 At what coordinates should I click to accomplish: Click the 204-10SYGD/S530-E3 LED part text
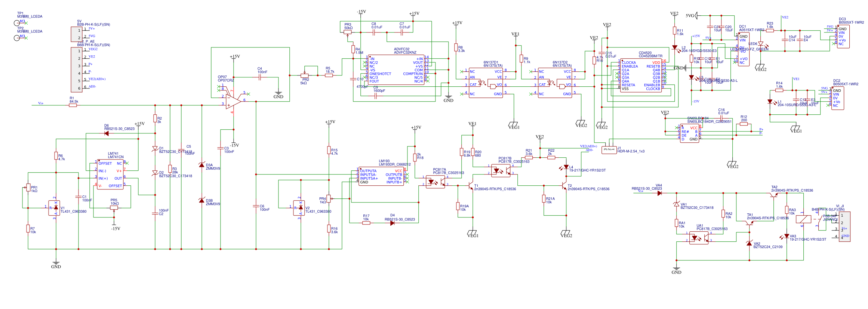click(699, 51)
